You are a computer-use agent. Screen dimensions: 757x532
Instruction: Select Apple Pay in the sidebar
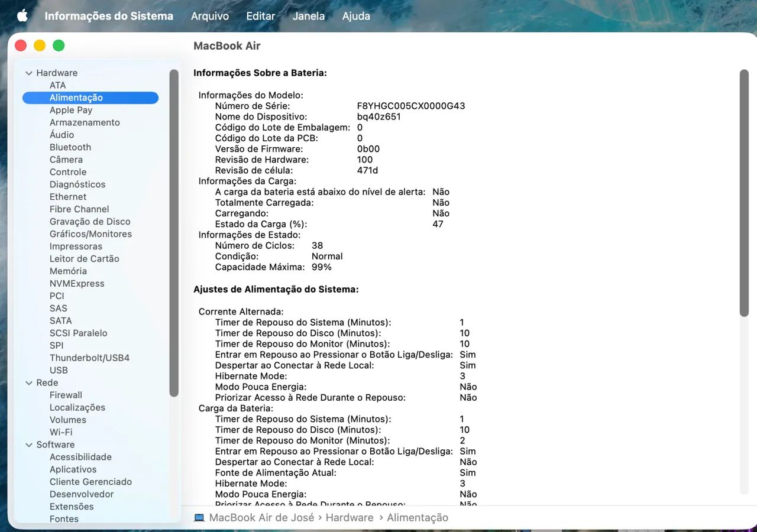[x=71, y=110]
